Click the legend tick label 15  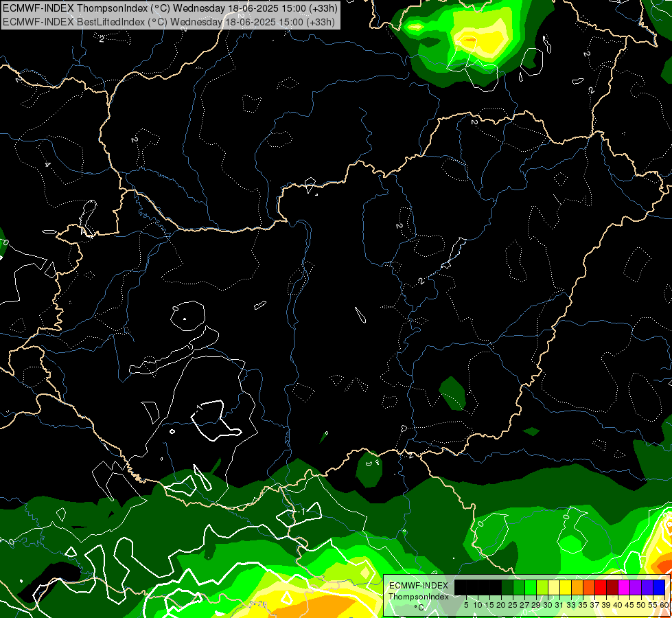489,605
